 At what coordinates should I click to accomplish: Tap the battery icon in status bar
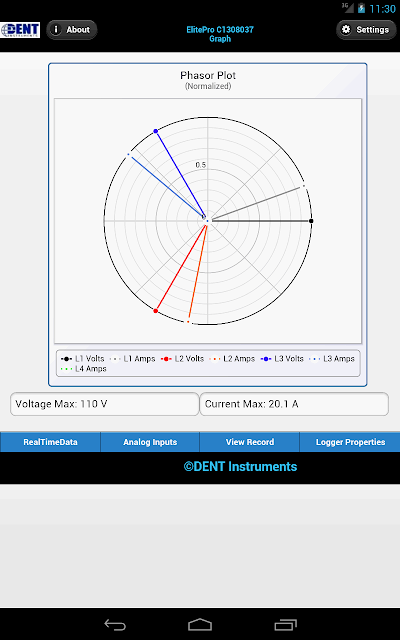pyautogui.click(x=361, y=8)
